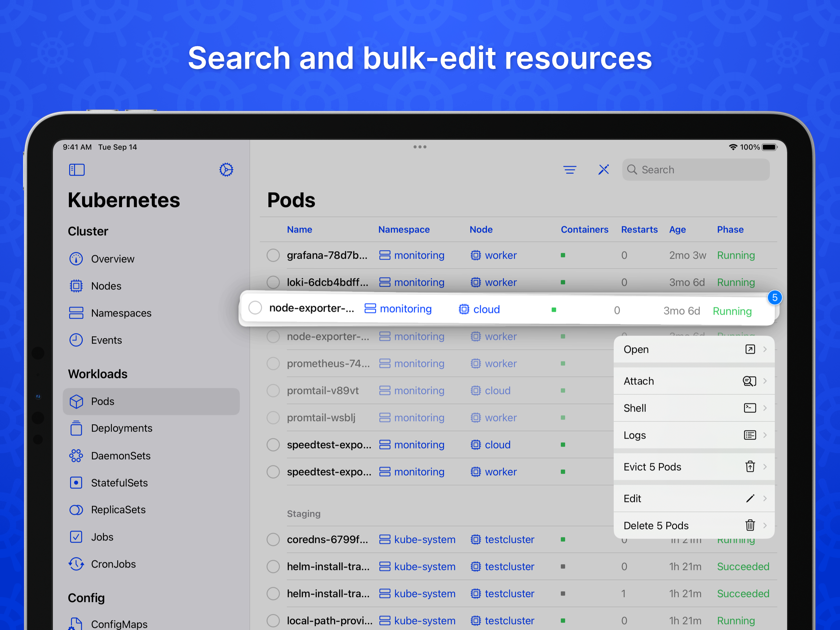This screenshot has width=840, height=630.
Task: Click the Logs list icon in menu
Action: [750, 435]
